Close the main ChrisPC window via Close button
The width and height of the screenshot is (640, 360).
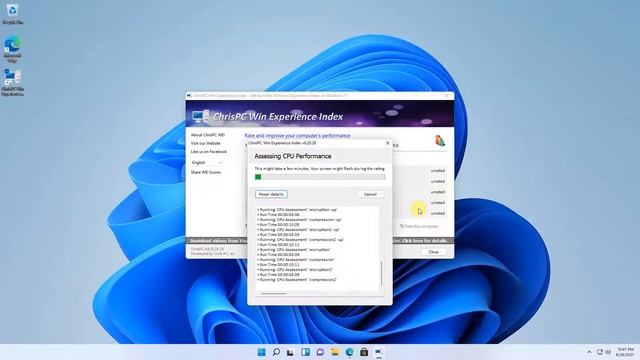(x=433, y=252)
